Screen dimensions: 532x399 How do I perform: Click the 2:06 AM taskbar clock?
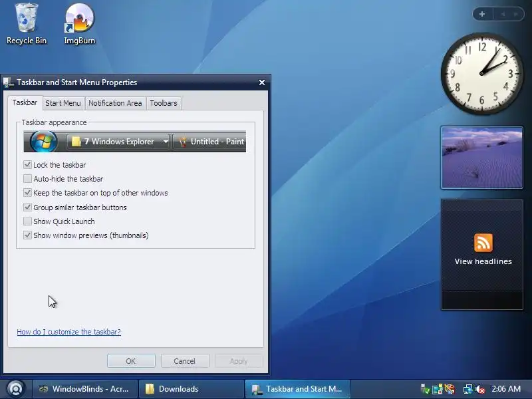[x=506, y=389]
